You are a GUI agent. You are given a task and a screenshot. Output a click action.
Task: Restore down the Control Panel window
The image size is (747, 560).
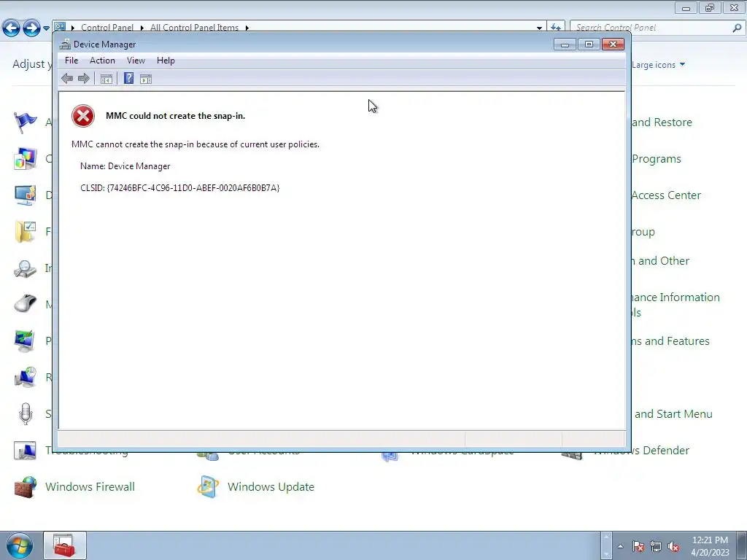[710, 7]
